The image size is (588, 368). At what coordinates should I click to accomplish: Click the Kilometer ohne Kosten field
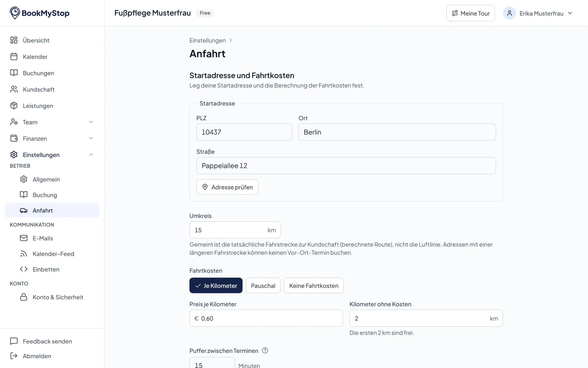[426, 318]
